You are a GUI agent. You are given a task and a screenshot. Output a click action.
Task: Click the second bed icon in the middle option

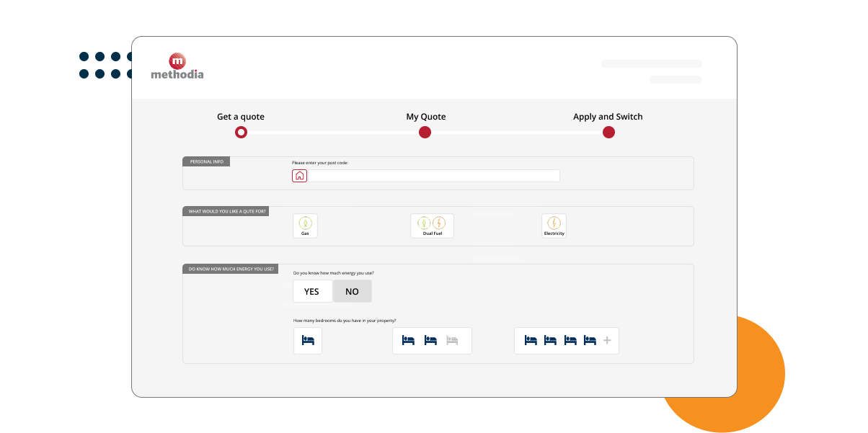[x=431, y=339]
